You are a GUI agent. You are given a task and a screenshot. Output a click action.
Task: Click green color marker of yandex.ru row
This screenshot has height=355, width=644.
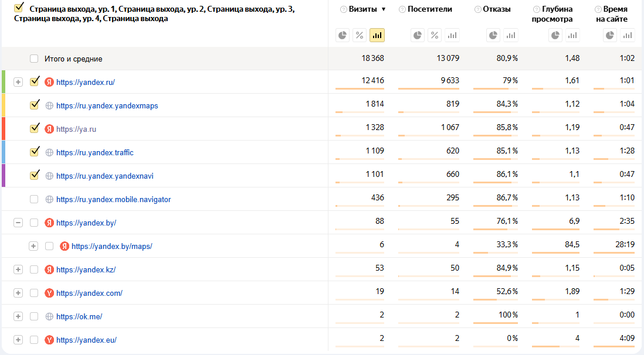[4, 81]
